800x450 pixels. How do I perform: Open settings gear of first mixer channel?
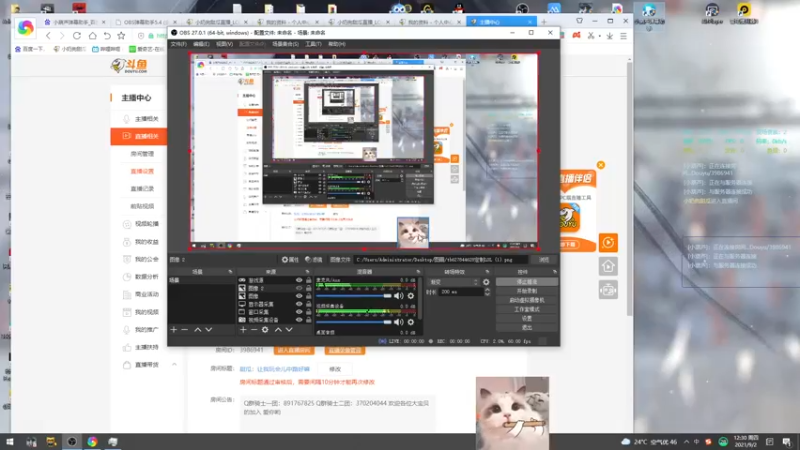click(411, 295)
